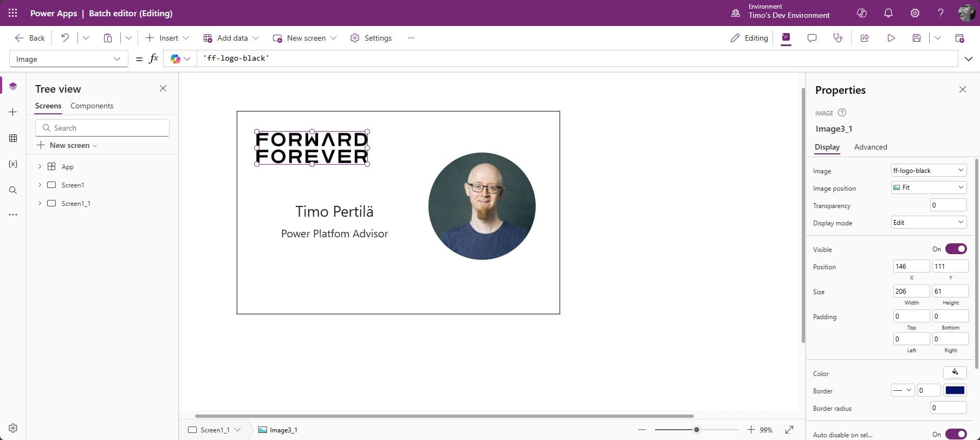Open the Data table icon in sidebar
Viewport: 980px width, 440px height.
pyautogui.click(x=13, y=138)
